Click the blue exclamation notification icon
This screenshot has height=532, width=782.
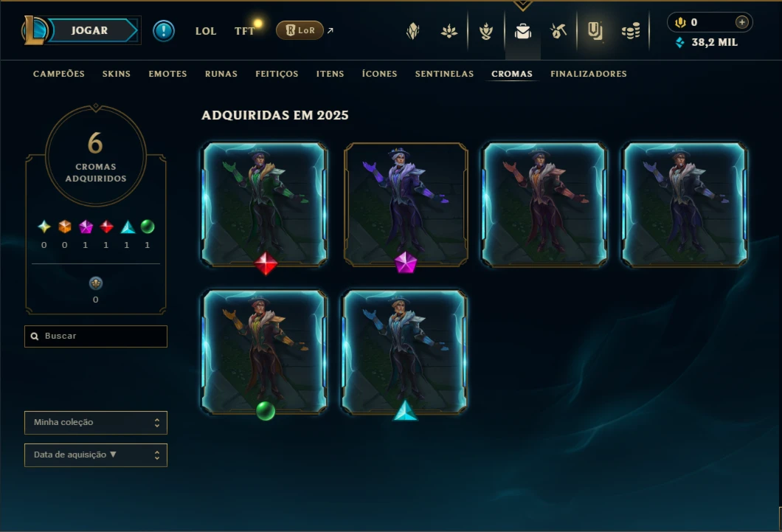164,31
